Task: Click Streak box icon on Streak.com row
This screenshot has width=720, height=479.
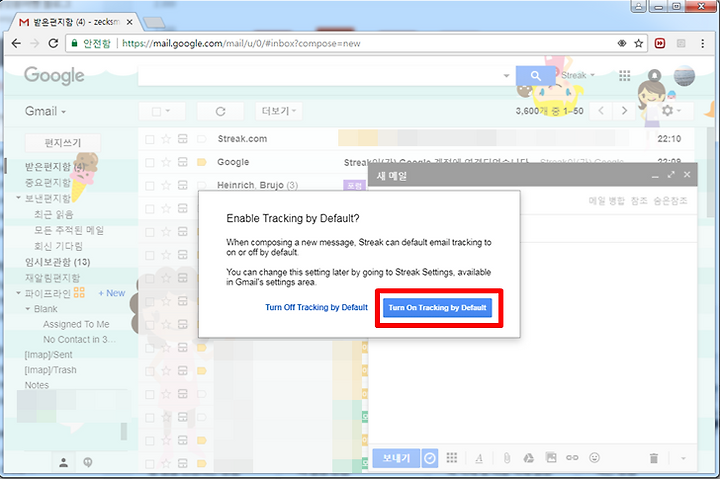Action: point(183,139)
